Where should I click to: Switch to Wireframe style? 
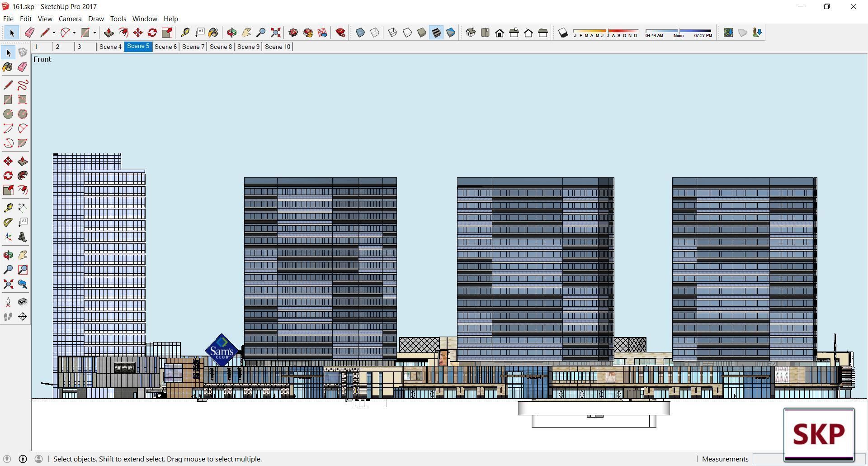pyautogui.click(x=393, y=33)
